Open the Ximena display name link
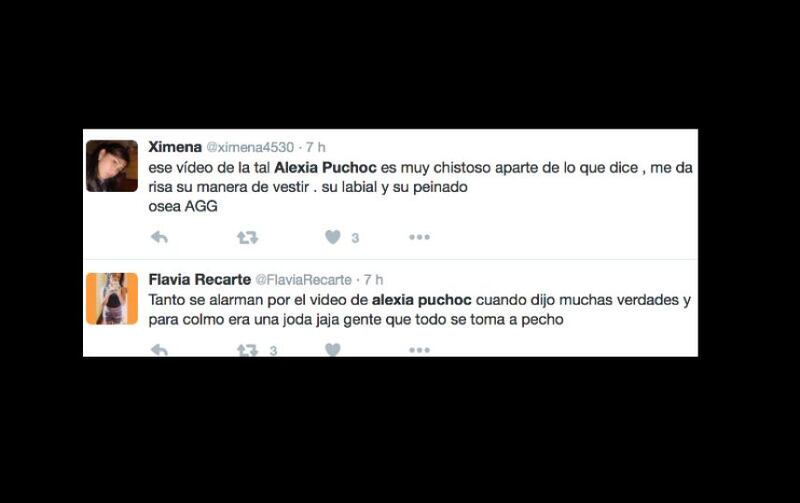This screenshot has width=800, height=503. point(175,147)
